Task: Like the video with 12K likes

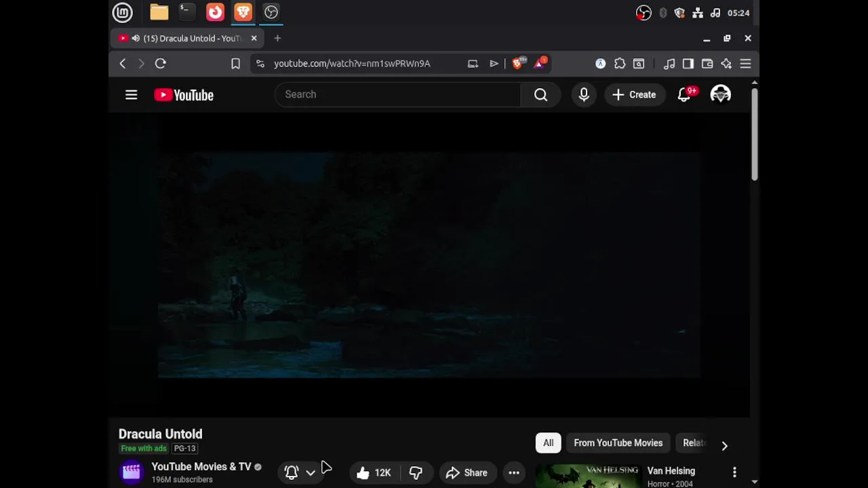Action: 374,472
